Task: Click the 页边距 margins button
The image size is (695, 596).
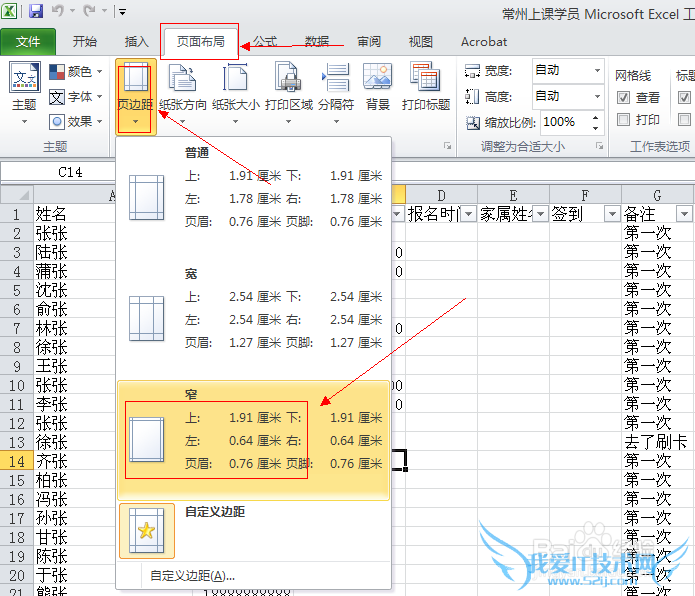Action: [x=135, y=96]
